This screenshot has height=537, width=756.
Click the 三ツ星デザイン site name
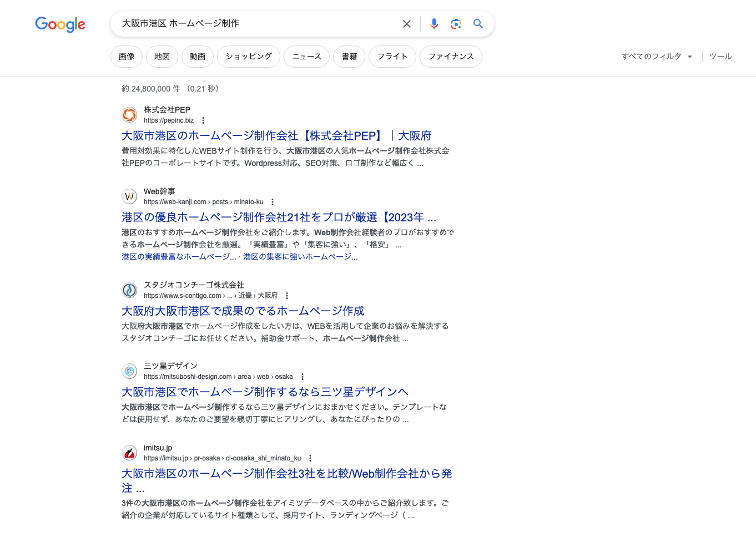tap(170, 366)
